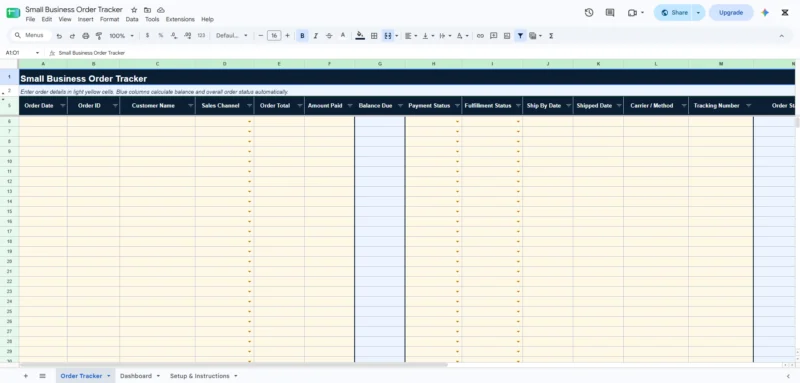Image resolution: width=800 pixels, height=383 pixels.
Task: Click the undo arrow icon
Action: point(59,36)
